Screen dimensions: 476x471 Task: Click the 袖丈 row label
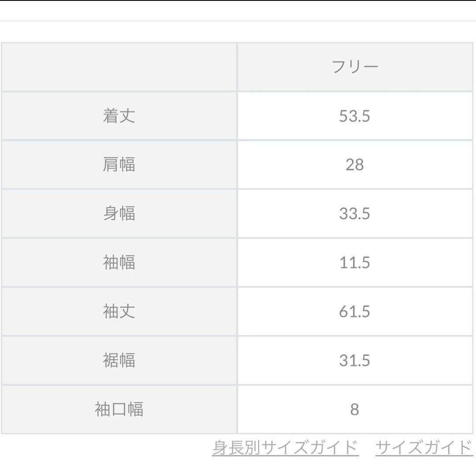tap(119, 311)
